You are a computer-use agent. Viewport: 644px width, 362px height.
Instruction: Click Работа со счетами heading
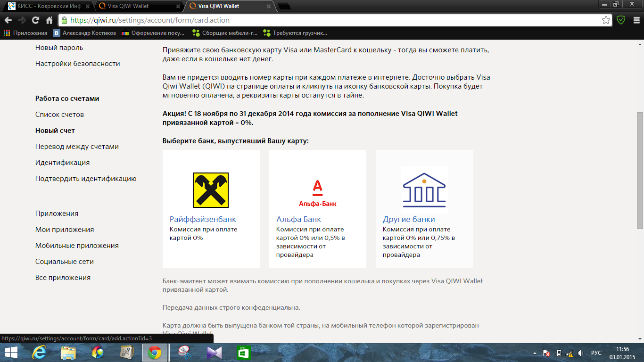[x=67, y=99]
